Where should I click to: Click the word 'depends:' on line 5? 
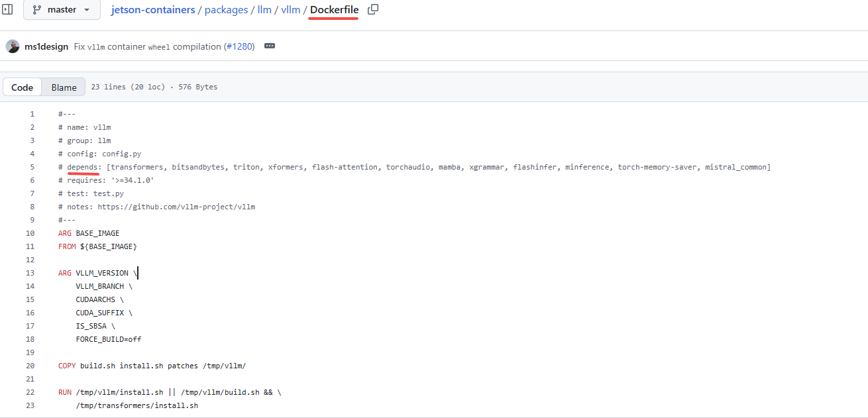[x=84, y=167]
